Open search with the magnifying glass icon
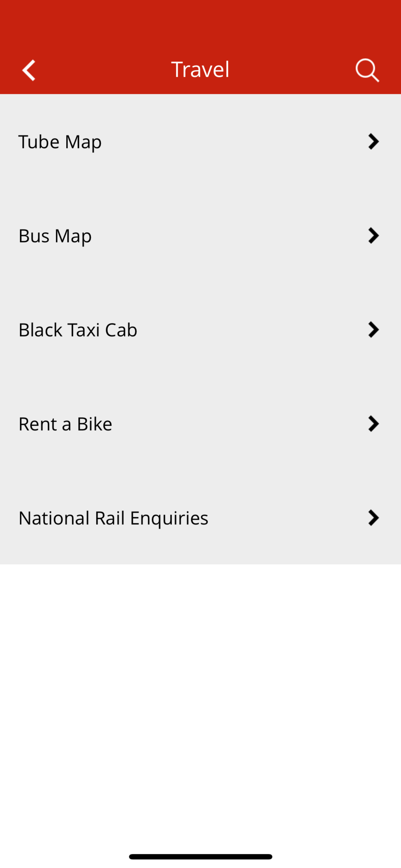Viewport: 401px width, 868px height. [x=367, y=70]
